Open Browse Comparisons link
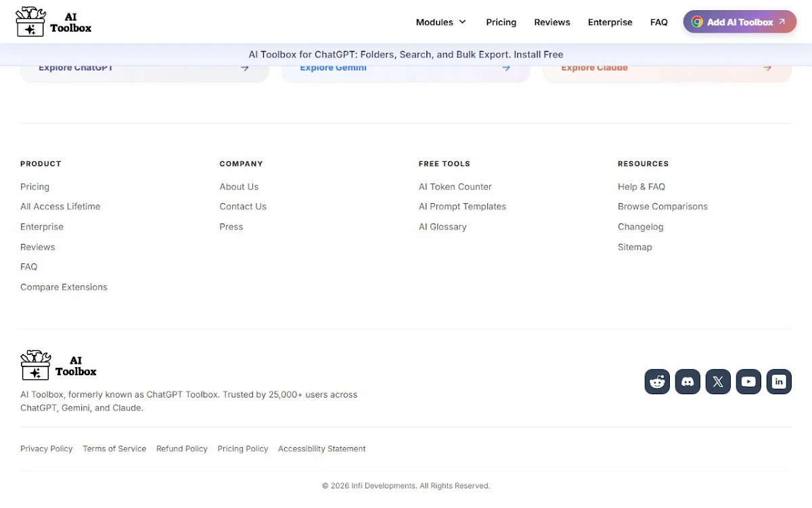812x508 pixels. pos(662,207)
